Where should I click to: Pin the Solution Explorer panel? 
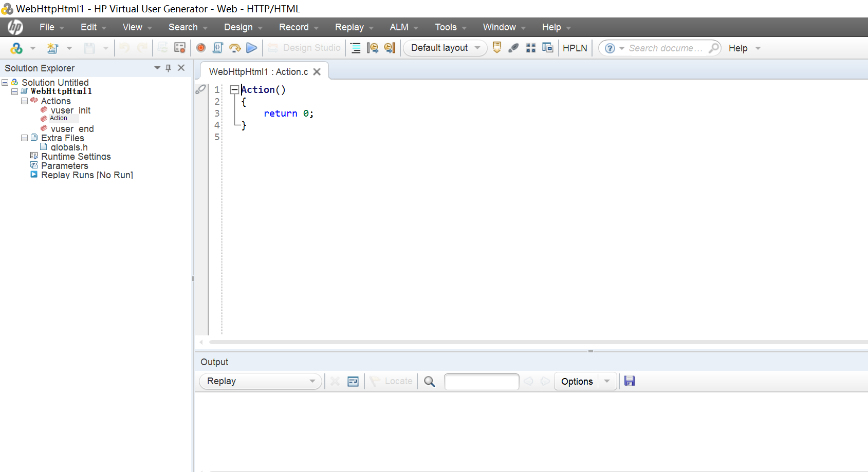pos(168,68)
